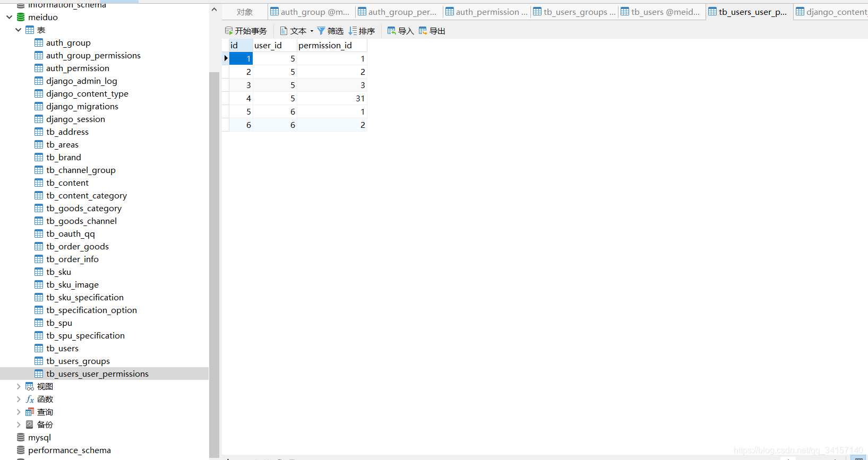Click the permission_id column header
Viewport: 868px width, 460px height.
pyautogui.click(x=332, y=45)
